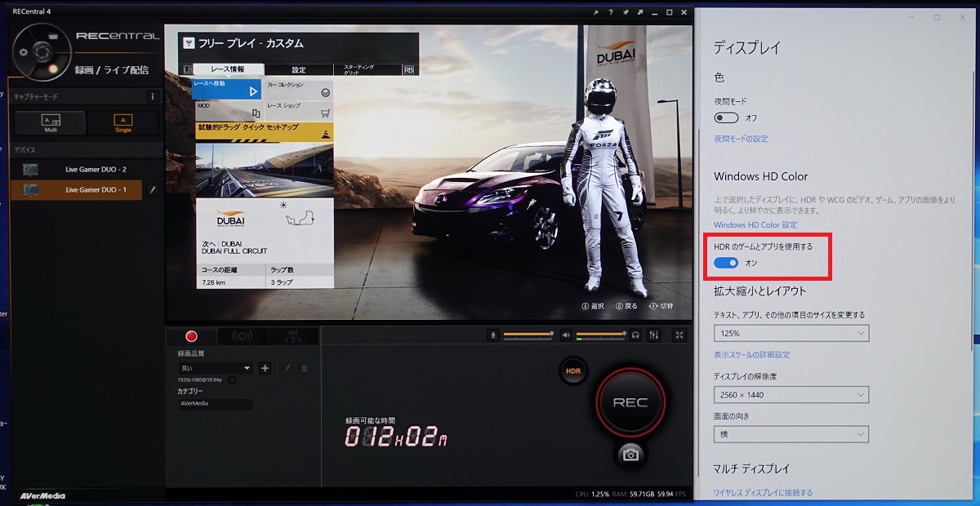Adjust the speaker volume slider
The width and height of the screenshot is (980, 506).
601,335
